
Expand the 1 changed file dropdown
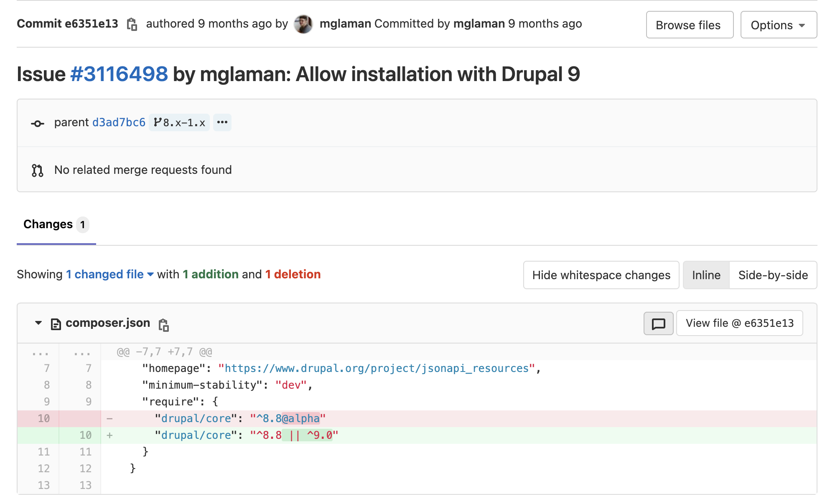click(x=110, y=274)
